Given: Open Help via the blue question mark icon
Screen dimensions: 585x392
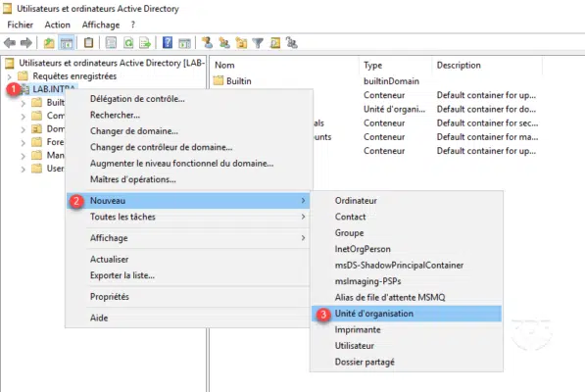Looking at the screenshot, I should [168, 43].
